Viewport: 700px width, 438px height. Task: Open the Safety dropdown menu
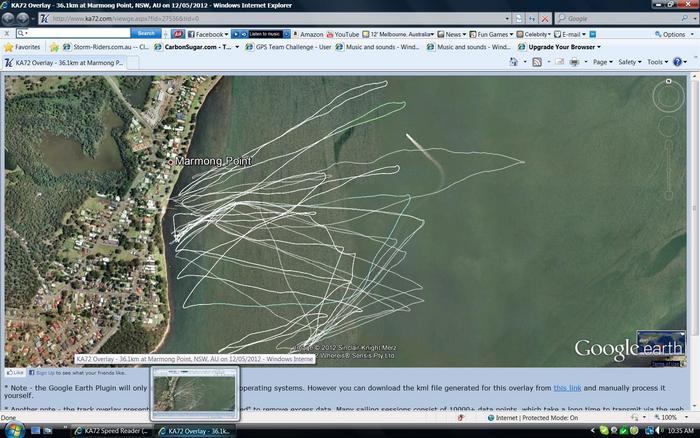coord(629,62)
